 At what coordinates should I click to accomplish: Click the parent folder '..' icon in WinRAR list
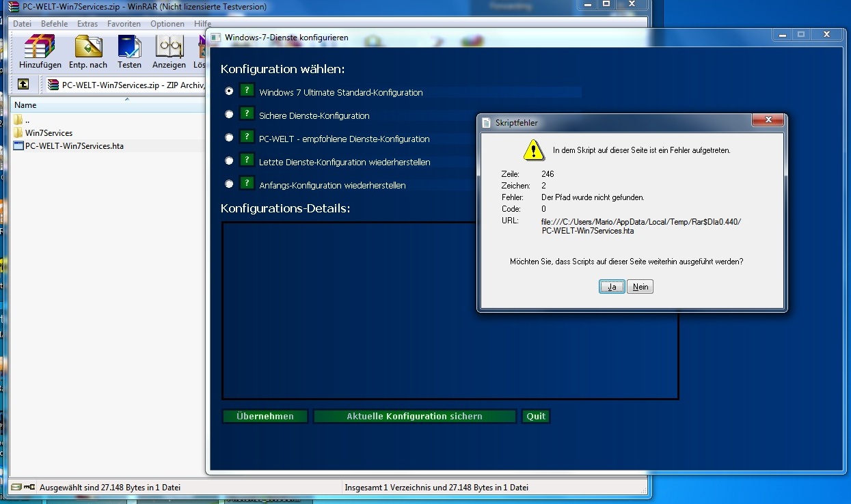point(18,120)
